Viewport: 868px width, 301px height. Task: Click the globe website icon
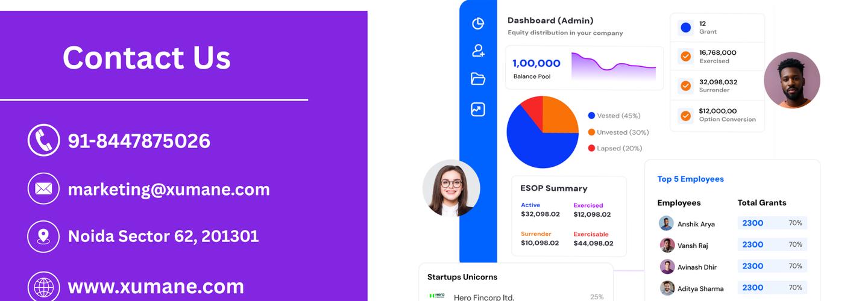click(43, 287)
